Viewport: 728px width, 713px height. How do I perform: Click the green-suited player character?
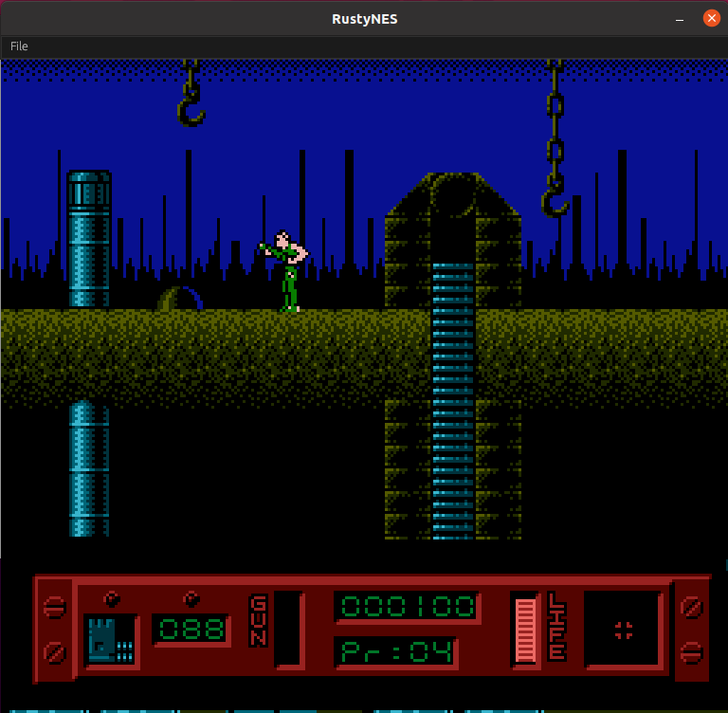(284, 271)
